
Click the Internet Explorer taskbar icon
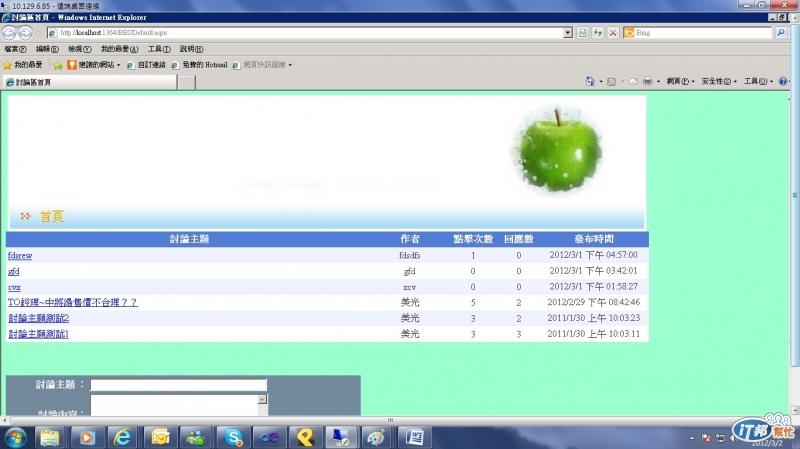(122, 437)
